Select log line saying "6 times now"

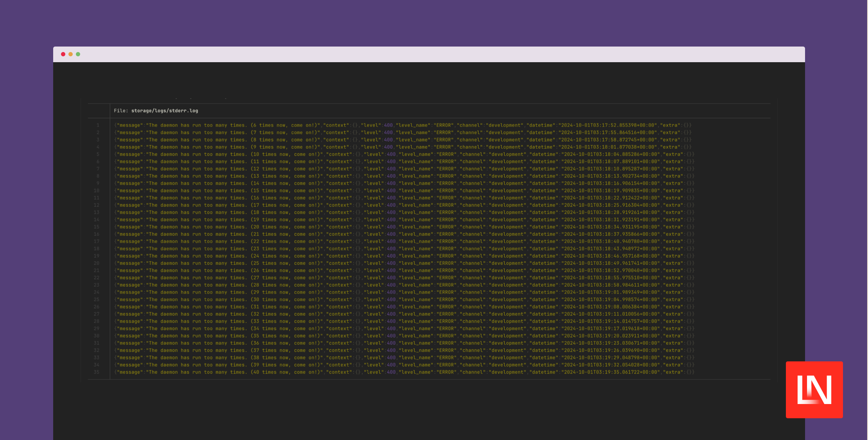tap(403, 125)
